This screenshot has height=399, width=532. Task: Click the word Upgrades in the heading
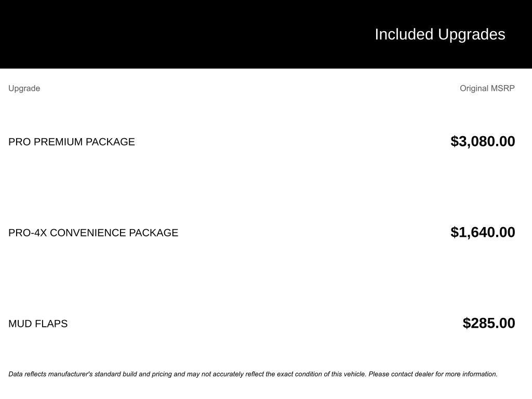pos(471,34)
